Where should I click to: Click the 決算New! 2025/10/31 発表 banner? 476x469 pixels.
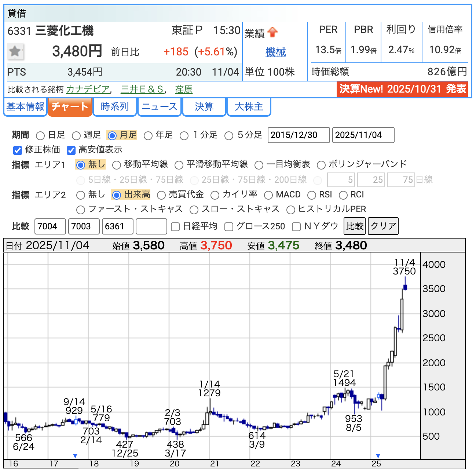tap(402, 89)
